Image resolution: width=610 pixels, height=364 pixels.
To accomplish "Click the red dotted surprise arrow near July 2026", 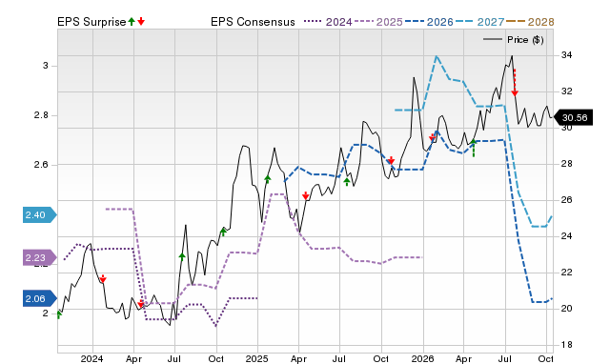I will pos(515,83).
